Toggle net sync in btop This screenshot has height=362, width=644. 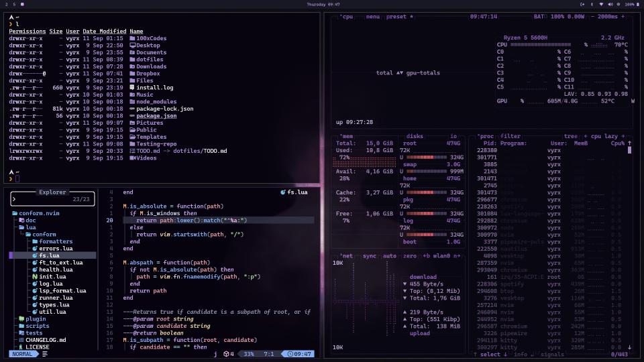pyautogui.click(x=369, y=255)
